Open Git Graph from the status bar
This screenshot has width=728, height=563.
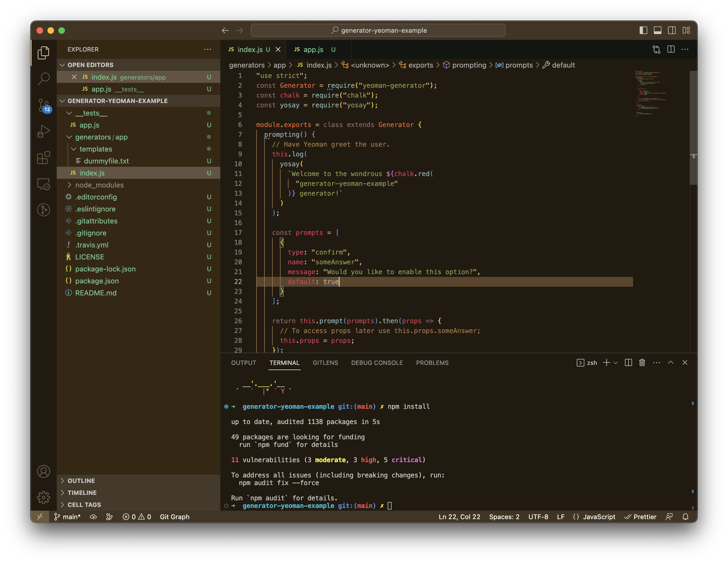[174, 516]
